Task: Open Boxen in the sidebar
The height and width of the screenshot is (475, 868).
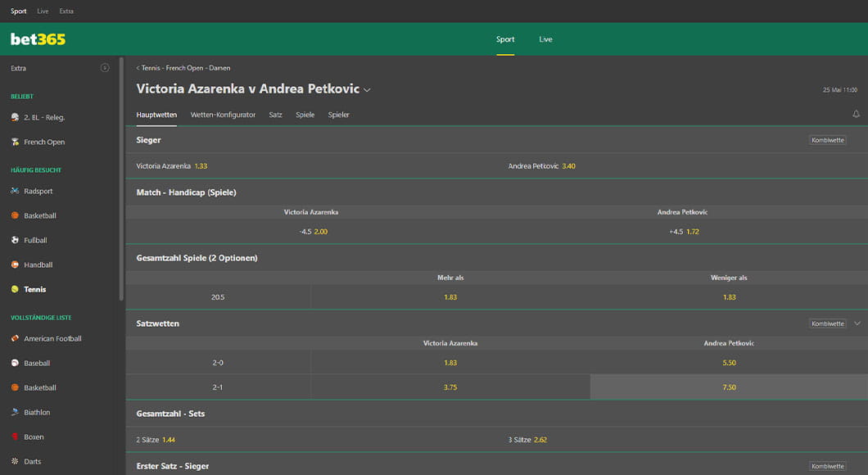Action: (34, 437)
